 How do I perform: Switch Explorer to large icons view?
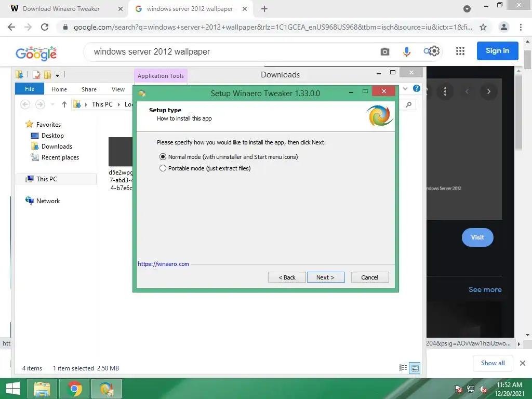point(415,368)
